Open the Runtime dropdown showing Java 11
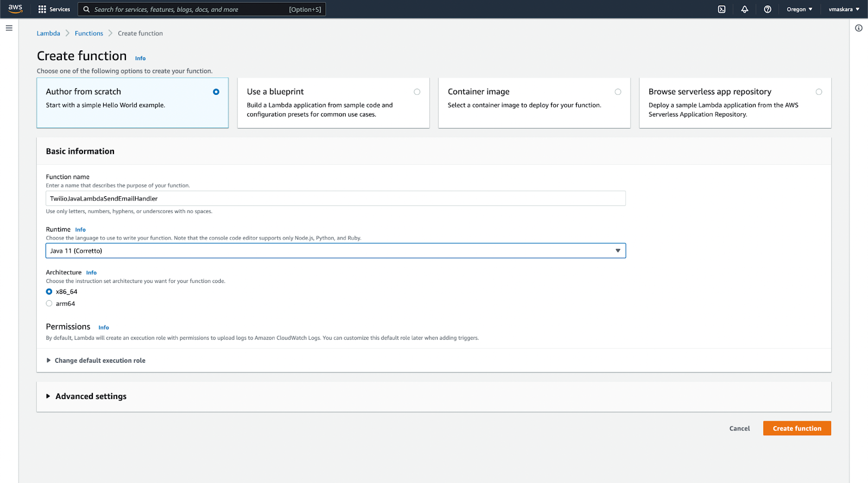The image size is (868, 483). pyautogui.click(x=336, y=250)
